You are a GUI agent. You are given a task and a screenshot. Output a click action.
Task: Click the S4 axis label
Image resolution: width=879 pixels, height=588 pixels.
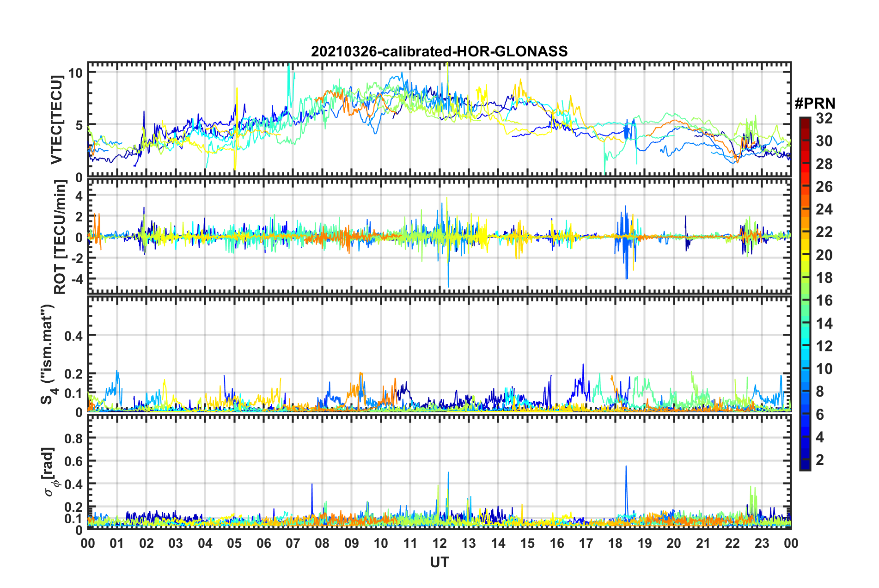(48, 354)
